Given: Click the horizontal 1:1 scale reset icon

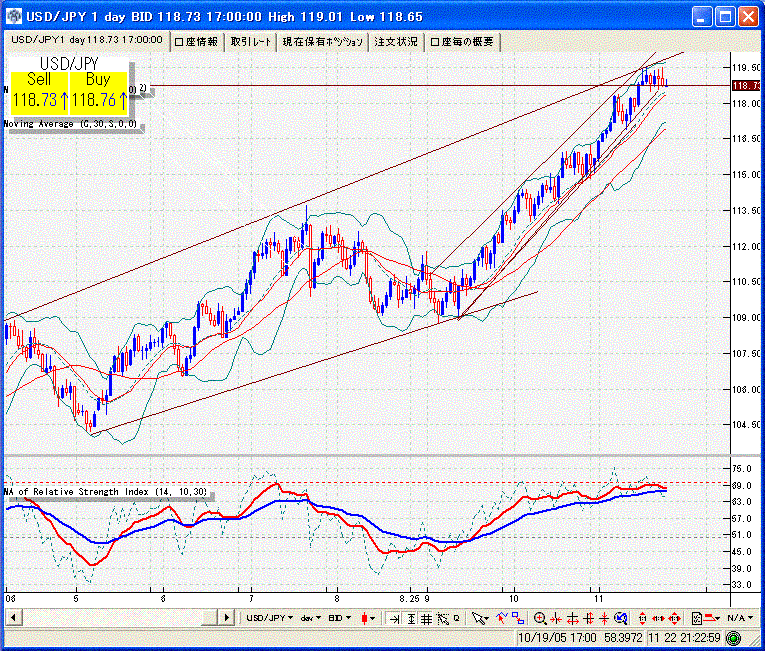Looking at the screenshot, I should click(x=658, y=619).
